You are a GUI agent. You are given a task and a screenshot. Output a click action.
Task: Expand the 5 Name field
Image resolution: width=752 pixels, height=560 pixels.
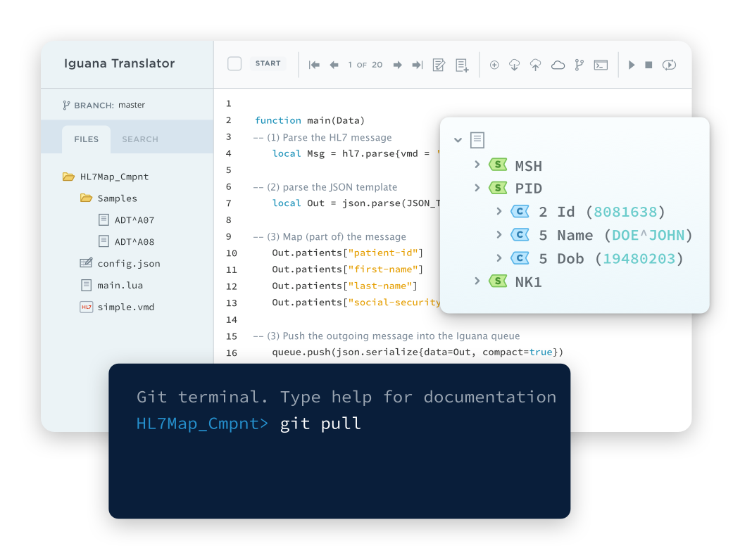tap(499, 234)
